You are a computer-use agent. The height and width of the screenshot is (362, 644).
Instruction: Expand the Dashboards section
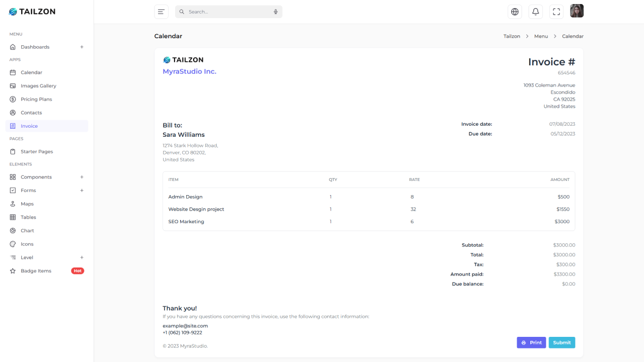coord(82,47)
